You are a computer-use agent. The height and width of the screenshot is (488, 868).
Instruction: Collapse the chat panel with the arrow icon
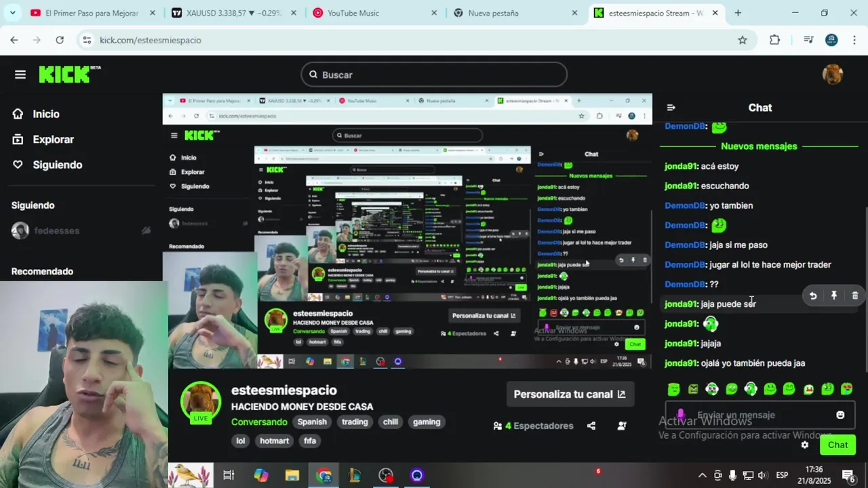point(671,107)
